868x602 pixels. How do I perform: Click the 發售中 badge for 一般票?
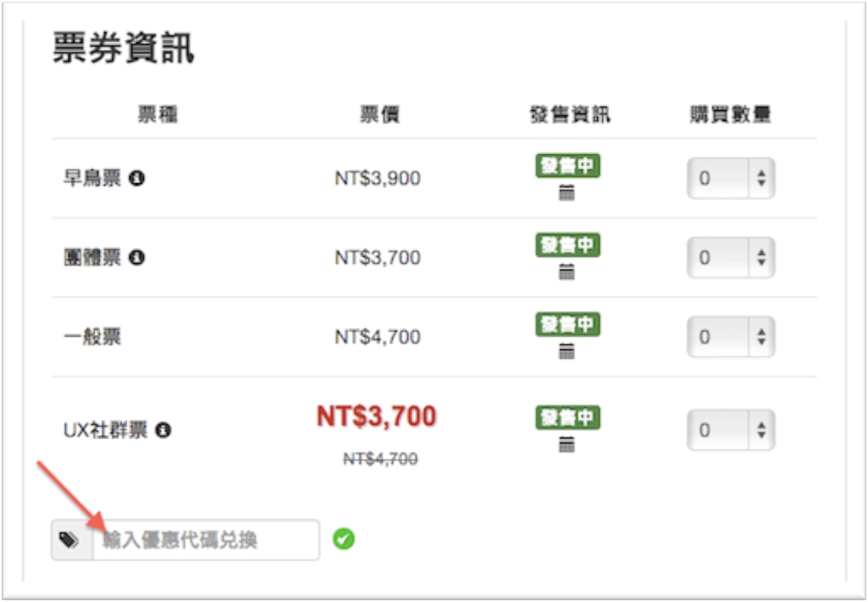pos(568,325)
